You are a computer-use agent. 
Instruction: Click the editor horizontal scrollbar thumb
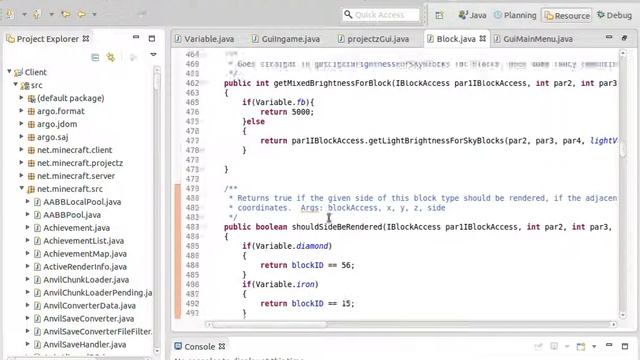[x=269, y=324]
